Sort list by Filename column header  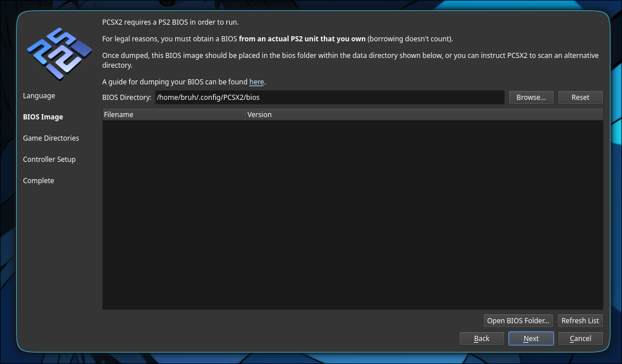pos(174,115)
